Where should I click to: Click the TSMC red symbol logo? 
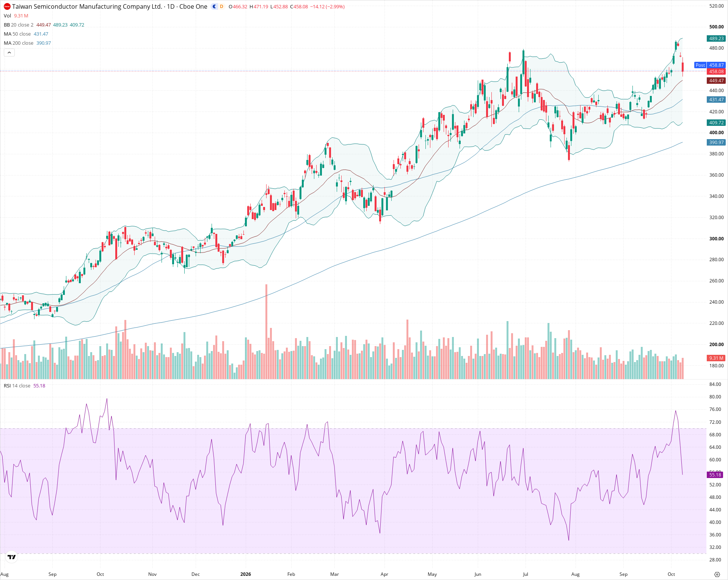7,6
